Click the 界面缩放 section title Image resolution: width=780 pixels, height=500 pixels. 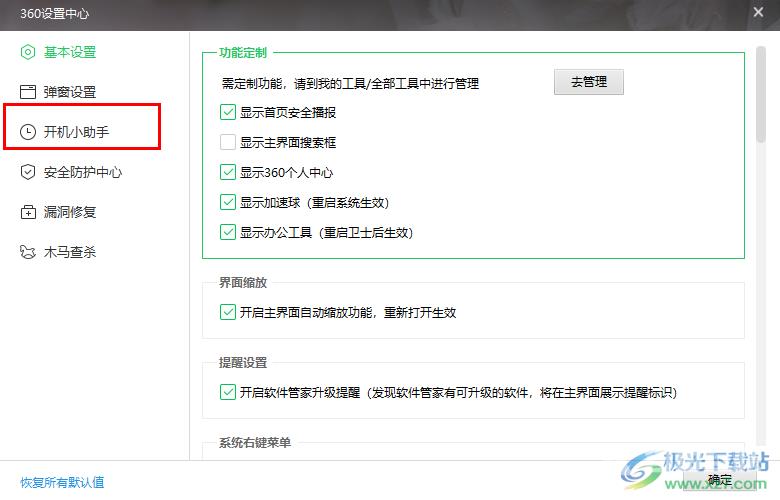243,283
